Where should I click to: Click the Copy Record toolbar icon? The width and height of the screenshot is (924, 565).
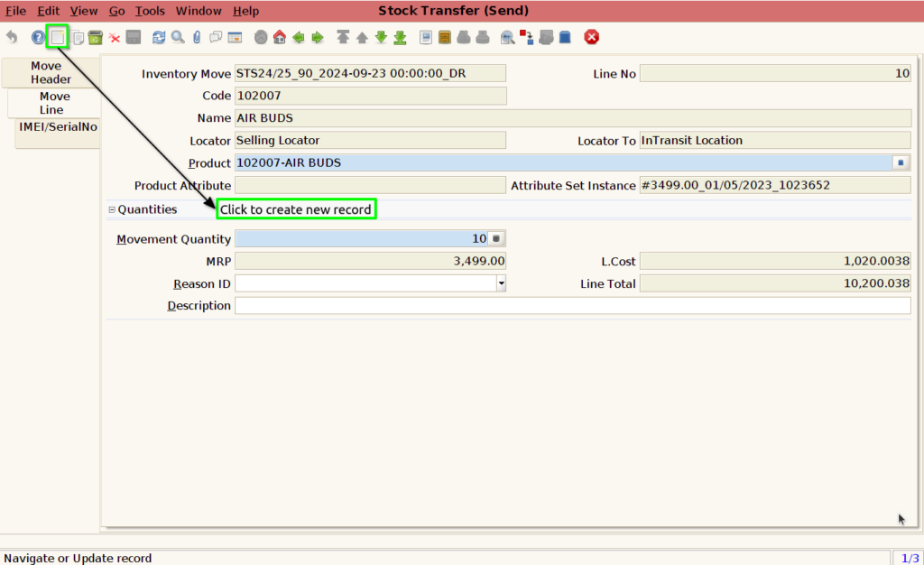click(x=78, y=37)
